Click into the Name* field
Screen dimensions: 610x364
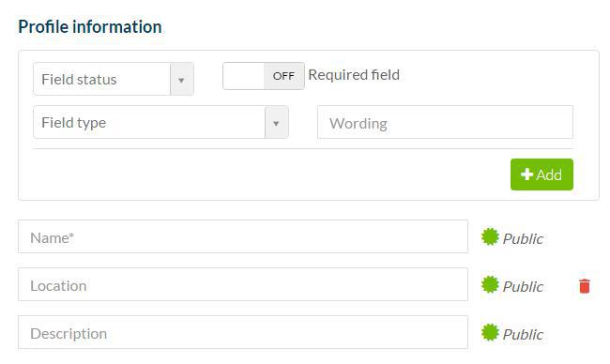[243, 236]
